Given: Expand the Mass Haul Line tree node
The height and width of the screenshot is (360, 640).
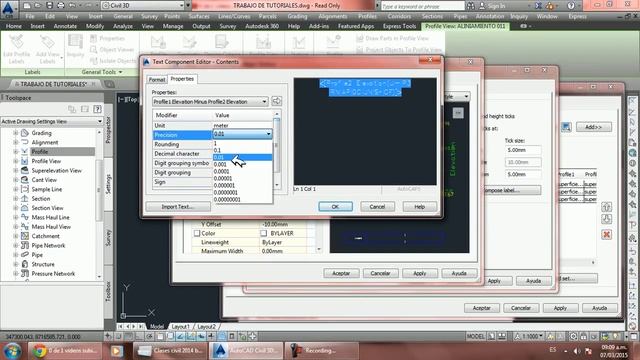Looking at the screenshot, I should pyautogui.click(x=16, y=218).
